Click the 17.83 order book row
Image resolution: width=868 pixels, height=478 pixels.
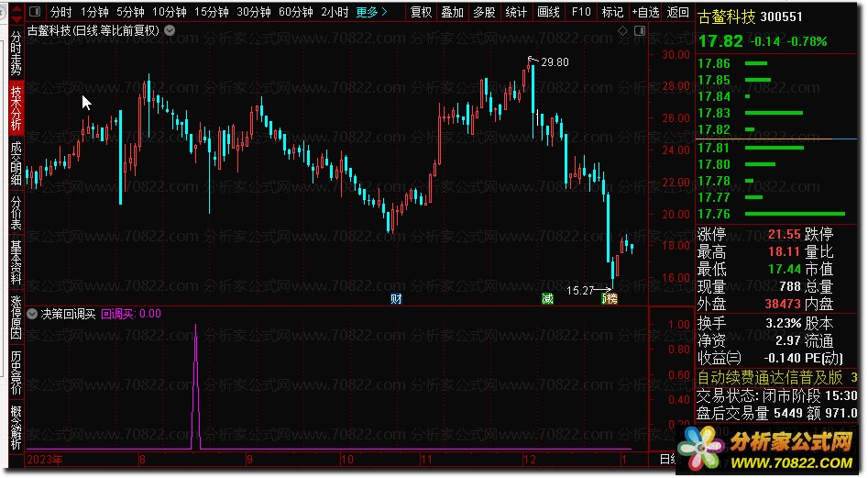tap(776, 113)
